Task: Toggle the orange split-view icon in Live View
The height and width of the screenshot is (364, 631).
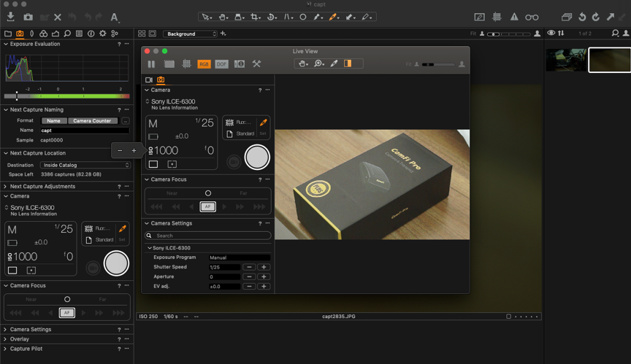Action: pos(348,63)
